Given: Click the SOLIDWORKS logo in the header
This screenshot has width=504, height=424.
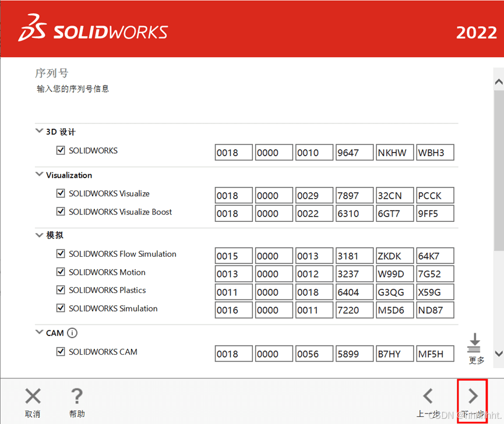Looking at the screenshot, I should click(x=93, y=29).
